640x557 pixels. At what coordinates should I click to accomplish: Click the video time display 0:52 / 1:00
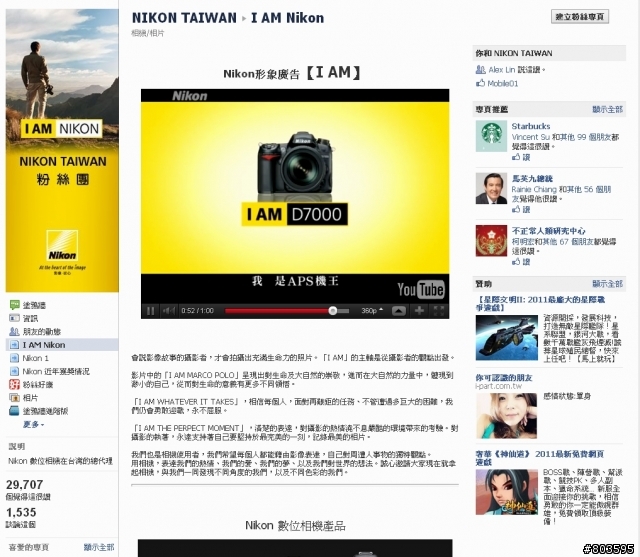198,311
